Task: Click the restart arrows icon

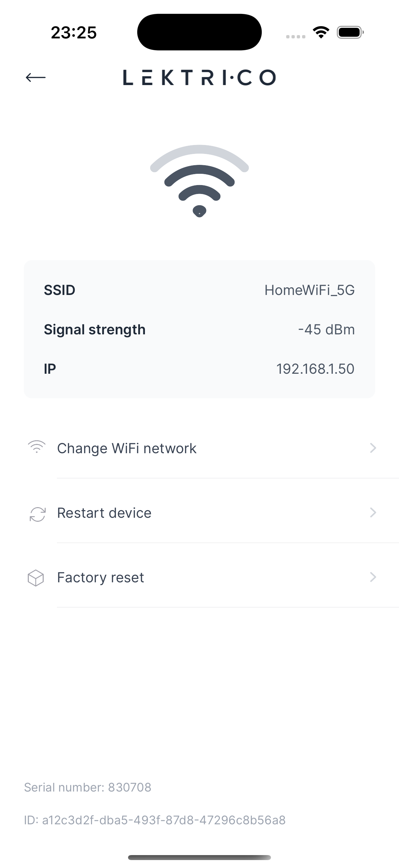Action: tap(37, 514)
